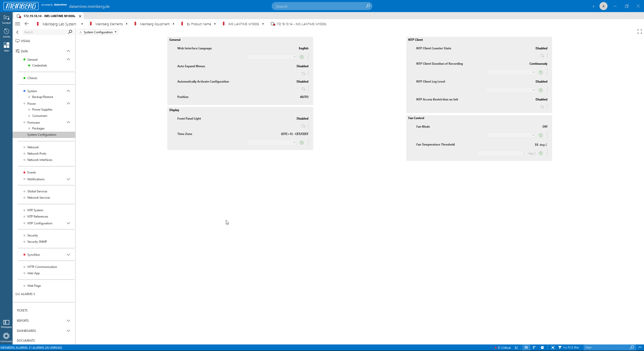Apply Web Interface Language with green check
This screenshot has height=351, width=644.
point(302,57)
